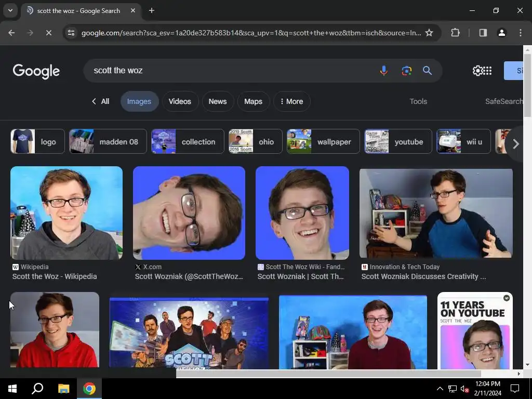532x399 pixels.
Task: Open the Windows Start menu
Action: pos(12,389)
